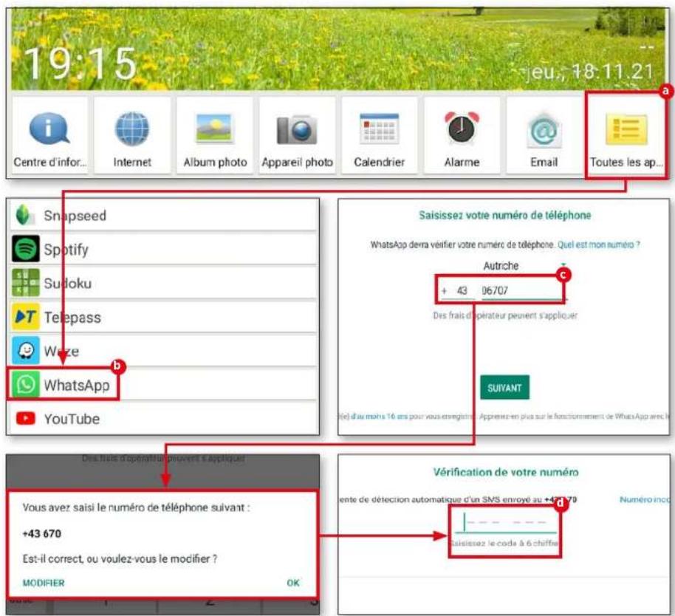Image resolution: width=675 pixels, height=616 pixels.
Task: Click the phone number field showing 06707
Action: click(523, 291)
